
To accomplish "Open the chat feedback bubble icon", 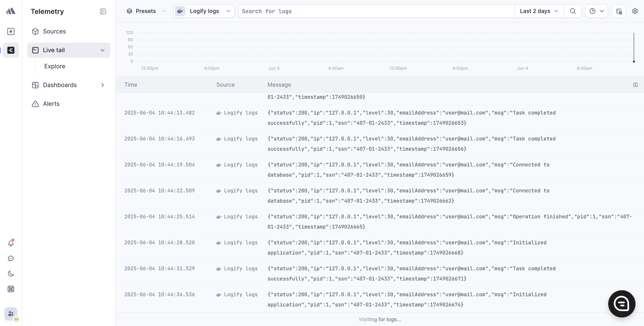I will (x=11, y=259).
